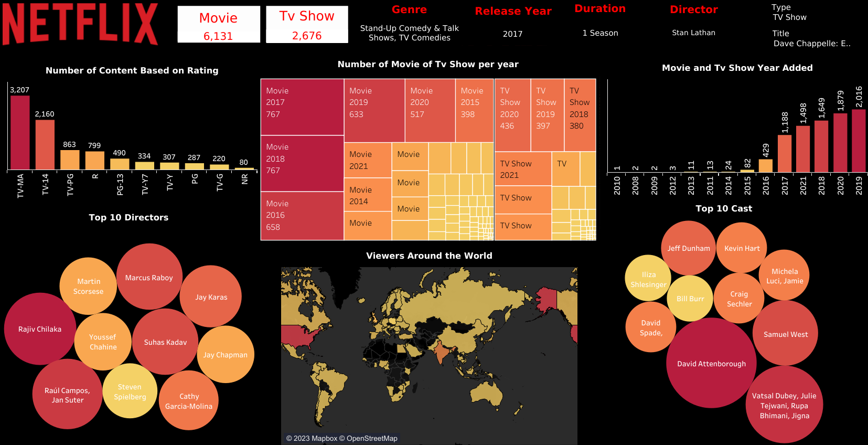Image resolution: width=868 pixels, height=445 pixels.
Task: Click the Jay Karas director bubble
Action: coord(211,296)
